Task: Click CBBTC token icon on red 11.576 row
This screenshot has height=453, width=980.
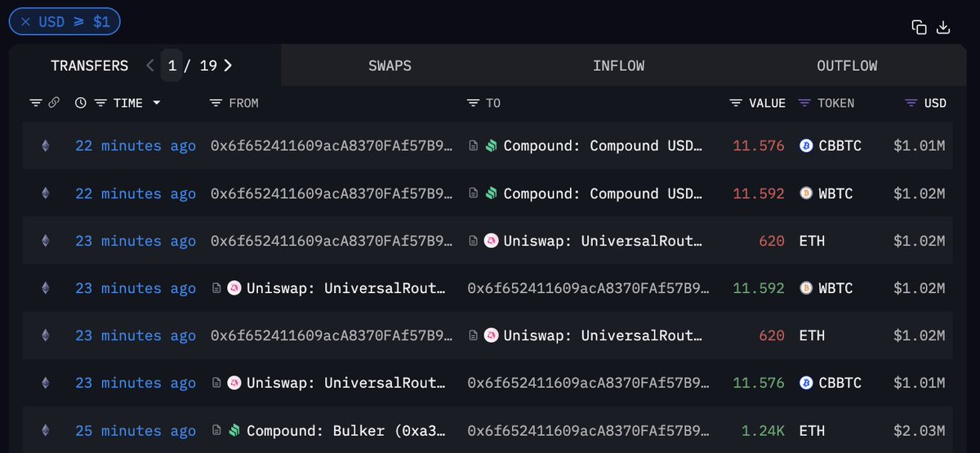Action: (x=805, y=146)
